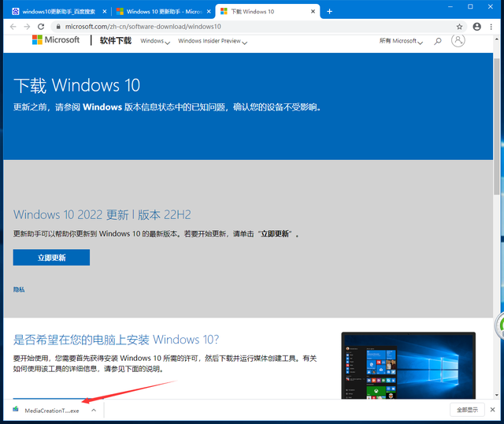Click heading Windows 10 2022 更新 | 版本 22H2
This screenshot has width=504, height=424.
coord(102,214)
